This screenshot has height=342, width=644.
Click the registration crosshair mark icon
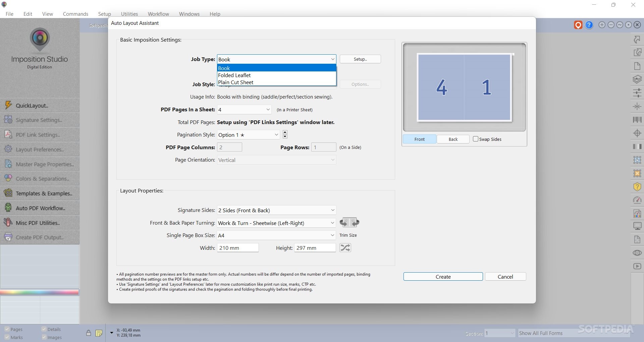637,133
